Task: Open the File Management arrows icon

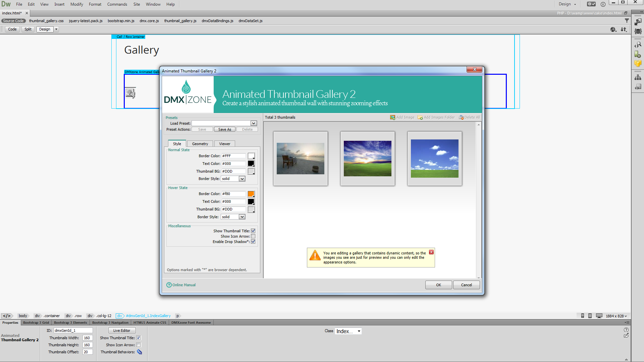Action: [624, 29]
